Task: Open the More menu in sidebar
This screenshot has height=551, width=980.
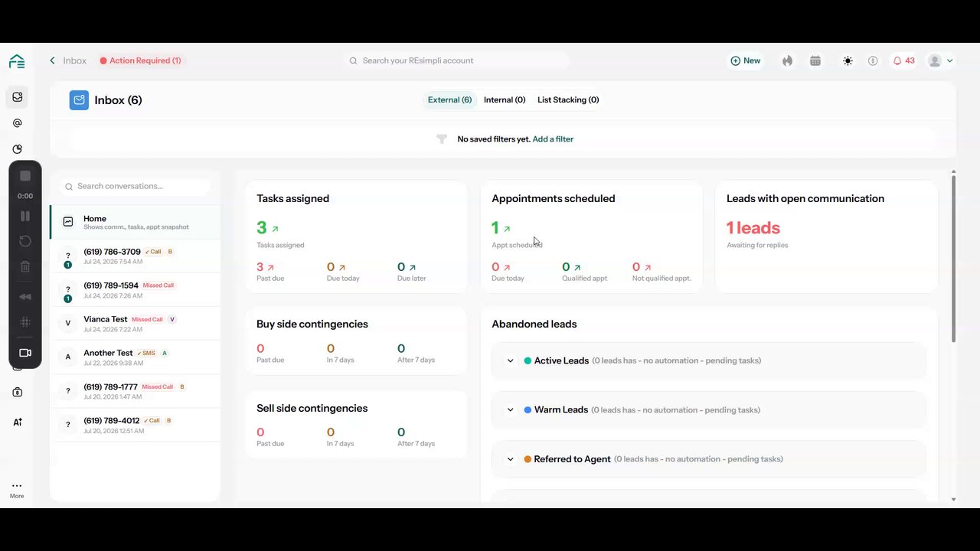Action: 17,490
